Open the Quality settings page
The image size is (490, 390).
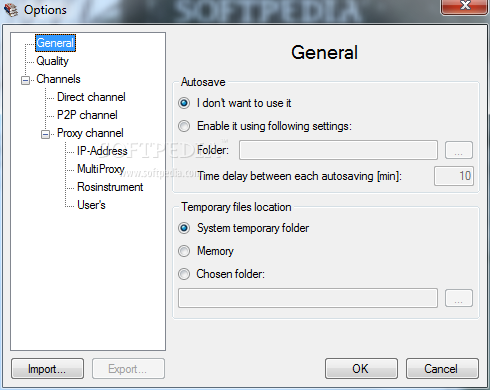click(52, 61)
